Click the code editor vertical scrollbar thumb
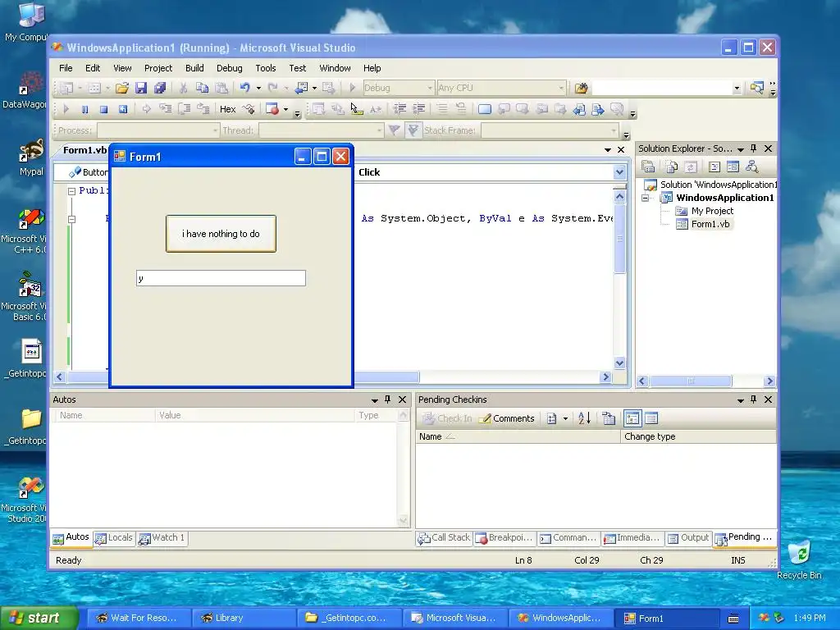840x630 pixels. [619, 239]
